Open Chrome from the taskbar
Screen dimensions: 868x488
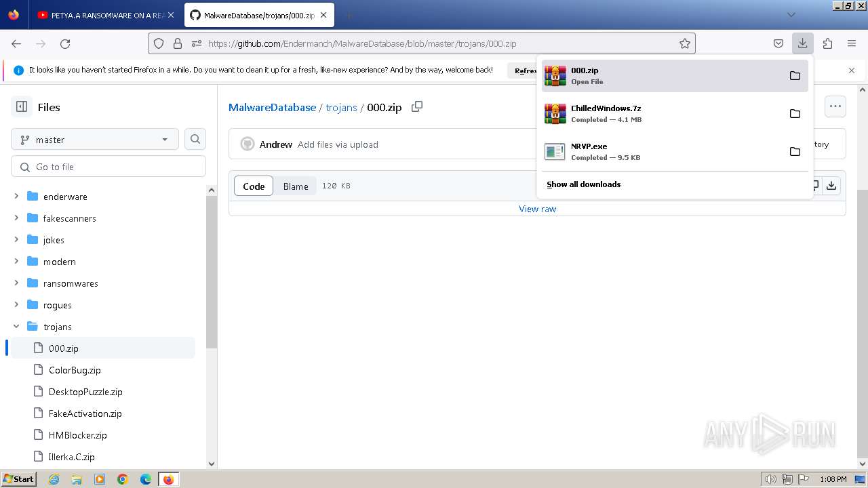point(123,479)
